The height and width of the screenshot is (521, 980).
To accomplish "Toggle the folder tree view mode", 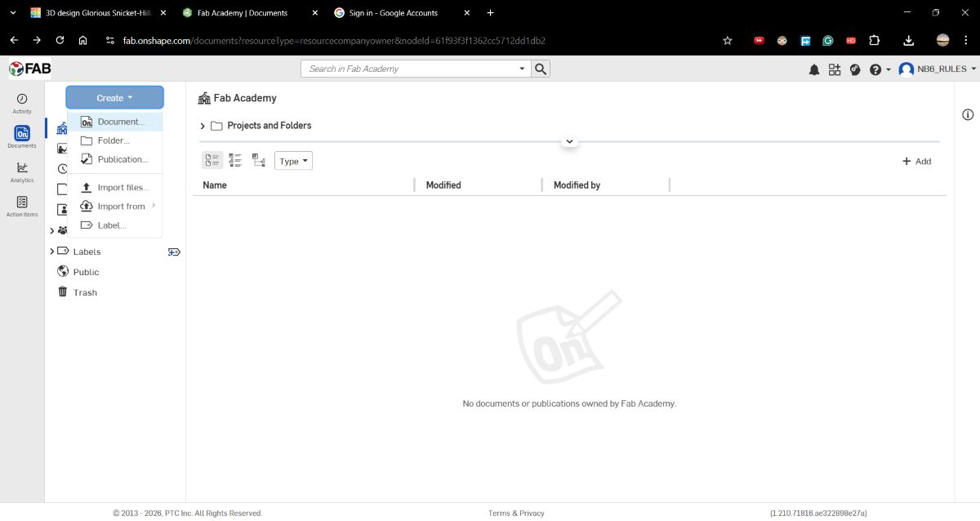I will click(x=259, y=160).
